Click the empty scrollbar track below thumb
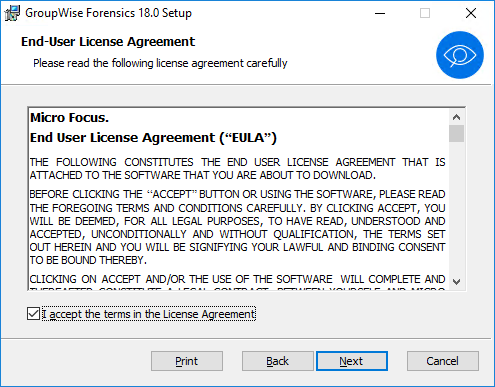 (456, 208)
